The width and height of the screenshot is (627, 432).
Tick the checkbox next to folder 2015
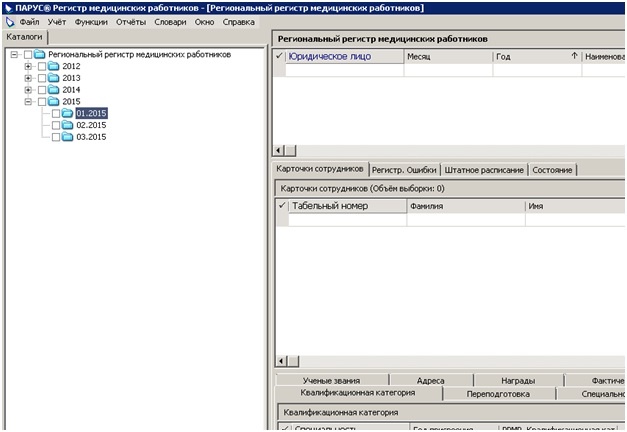pos(42,102)
